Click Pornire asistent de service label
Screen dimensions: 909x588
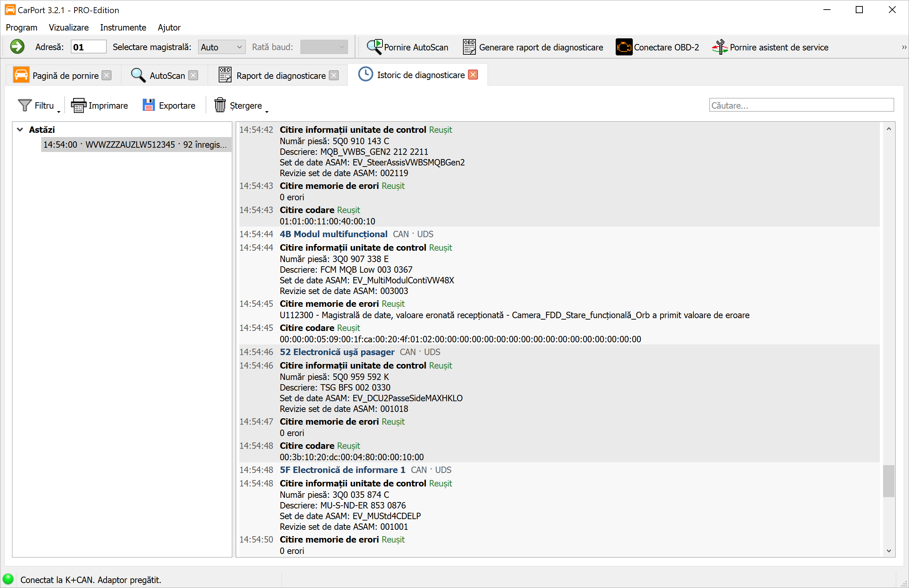coord(779,47)
